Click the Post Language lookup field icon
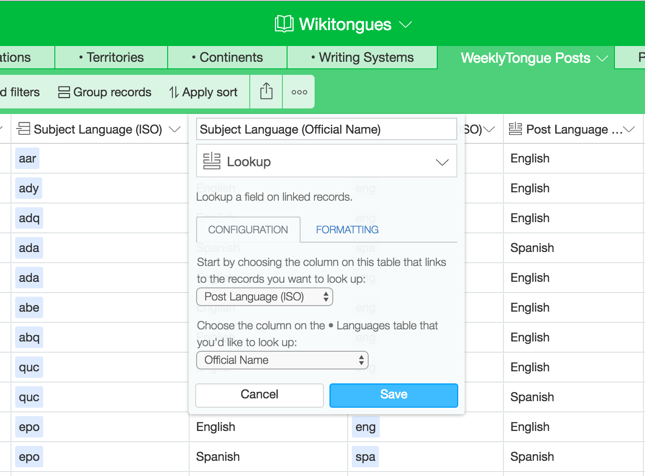 tap(515, 129)
